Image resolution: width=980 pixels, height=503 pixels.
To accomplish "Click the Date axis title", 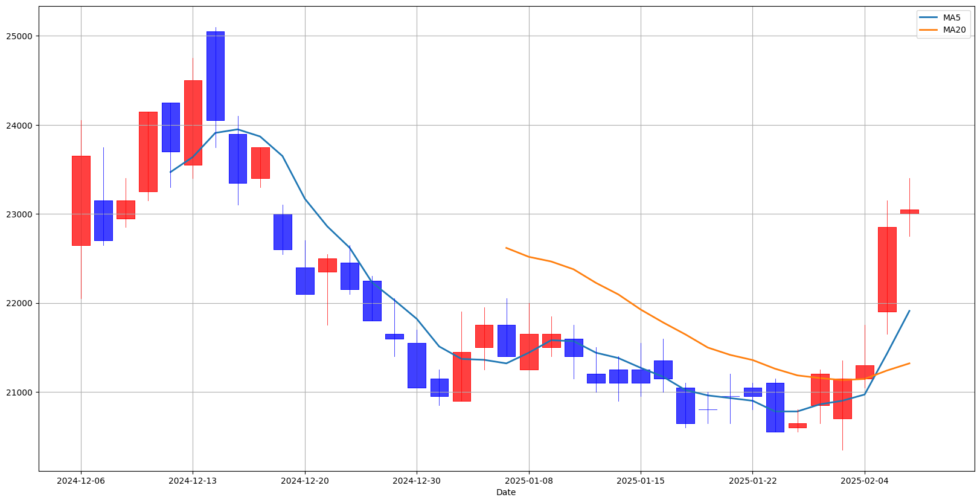I will [x=506, y=492].
